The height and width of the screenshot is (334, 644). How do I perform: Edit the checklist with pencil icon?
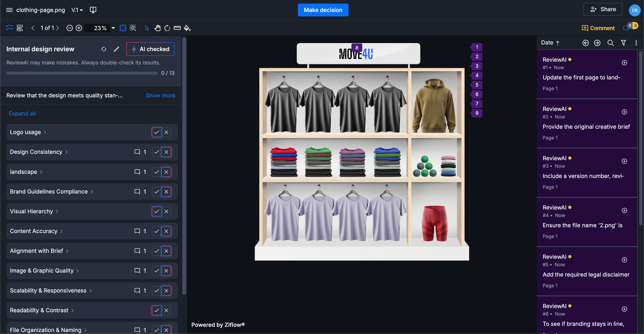[116, 49]
